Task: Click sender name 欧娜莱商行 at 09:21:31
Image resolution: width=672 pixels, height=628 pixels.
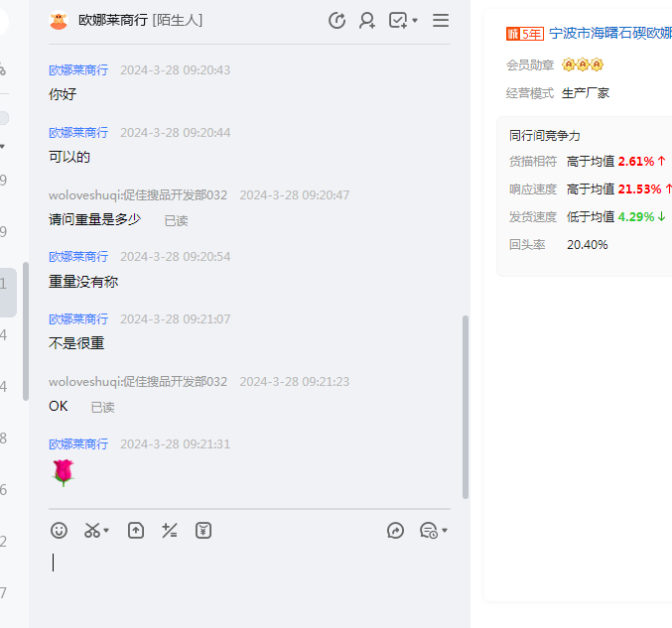Action: point(78,443)
